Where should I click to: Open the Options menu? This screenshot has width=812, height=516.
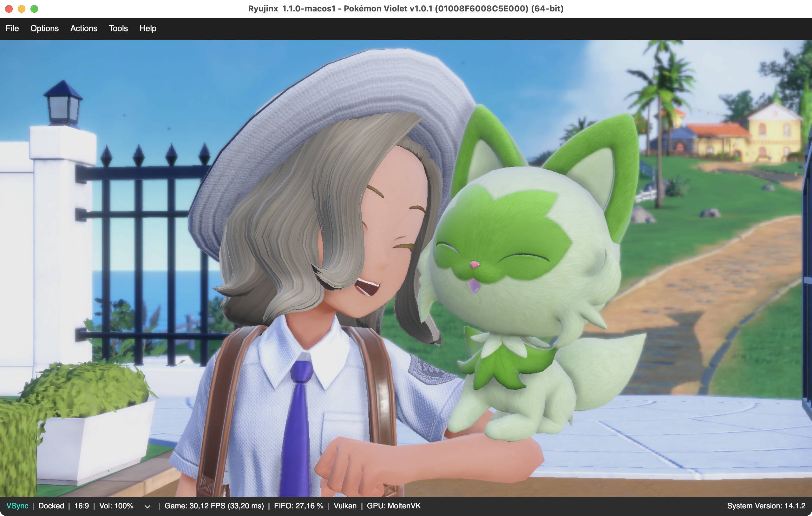pos(44,28)
